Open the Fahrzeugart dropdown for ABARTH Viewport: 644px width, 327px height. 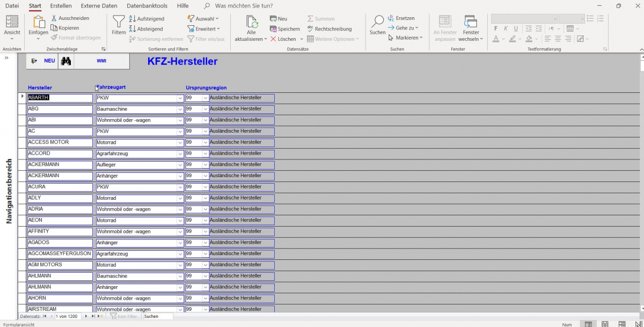180,98
